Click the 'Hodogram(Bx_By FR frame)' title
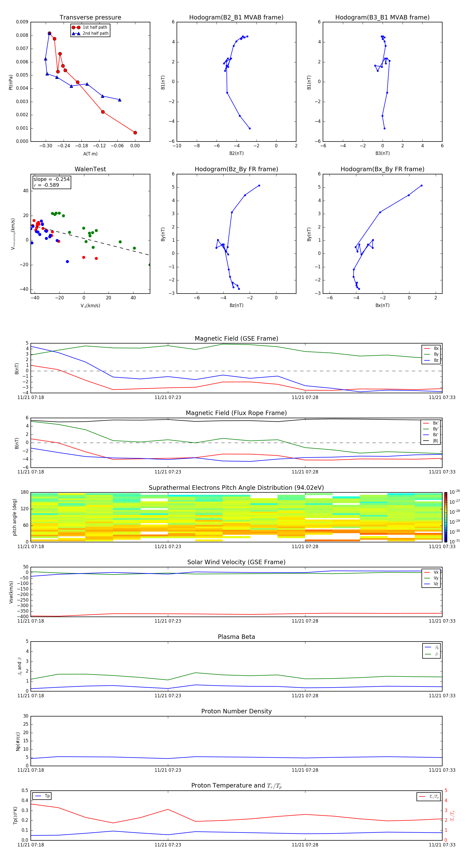 [x=382, y=169]
